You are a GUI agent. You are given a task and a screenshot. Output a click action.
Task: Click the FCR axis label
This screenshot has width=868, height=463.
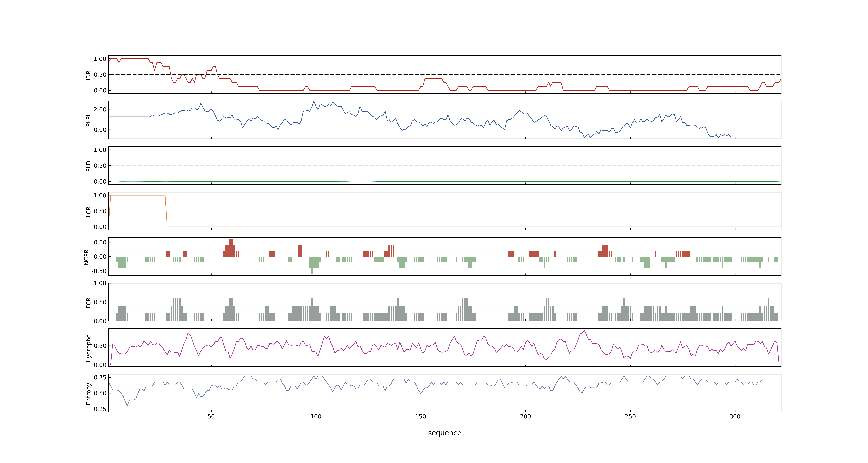88,302
